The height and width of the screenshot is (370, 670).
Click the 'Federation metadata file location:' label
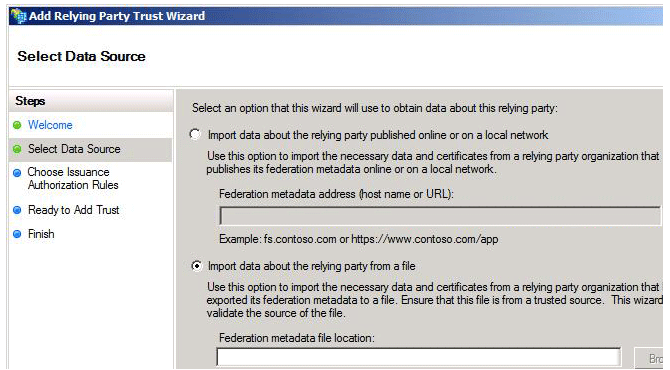(x=297, y=338)
